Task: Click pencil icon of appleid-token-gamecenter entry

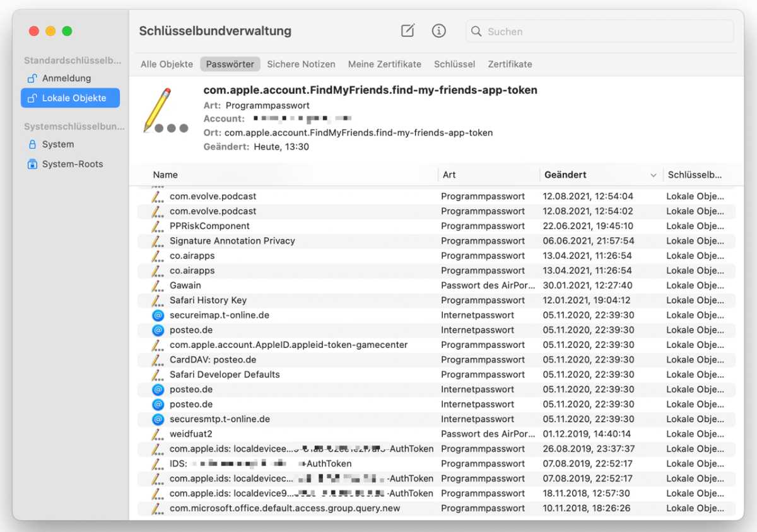Action: (158, 345)
